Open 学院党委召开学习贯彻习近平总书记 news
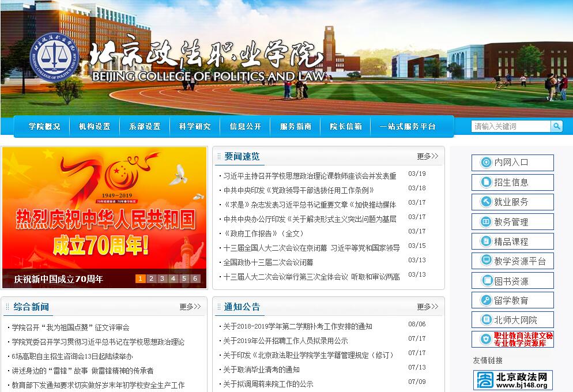Viewport: 573px width, 392px height. click(98, 342)
